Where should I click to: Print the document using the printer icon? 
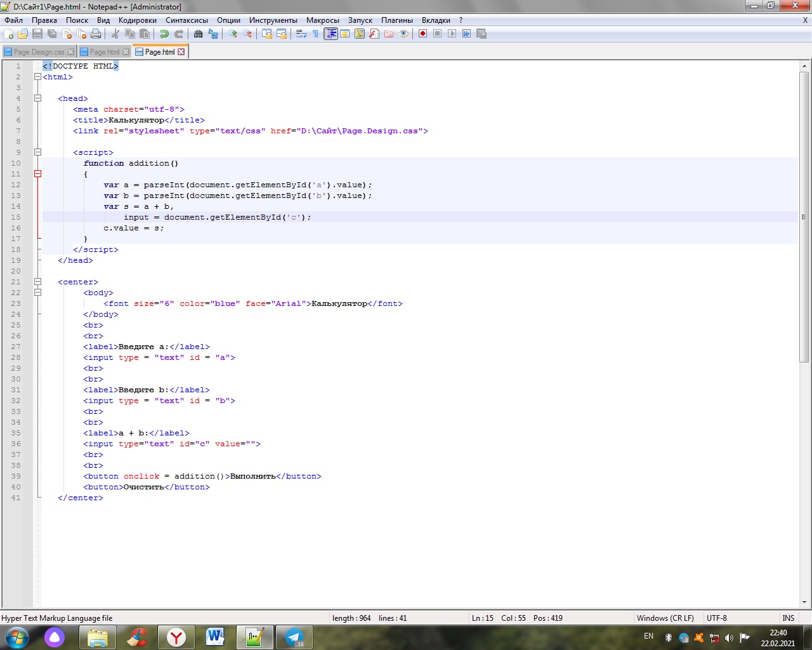coord(96,34)
